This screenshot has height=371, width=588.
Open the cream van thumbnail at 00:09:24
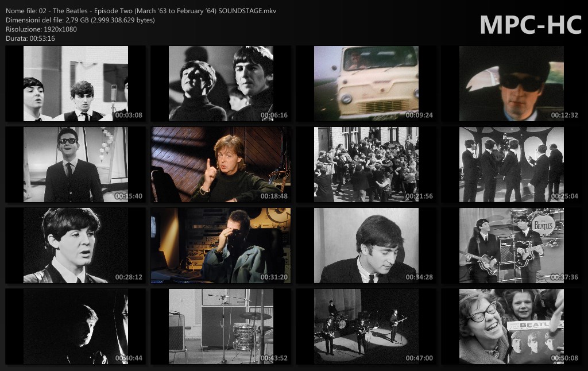[366, 84]
